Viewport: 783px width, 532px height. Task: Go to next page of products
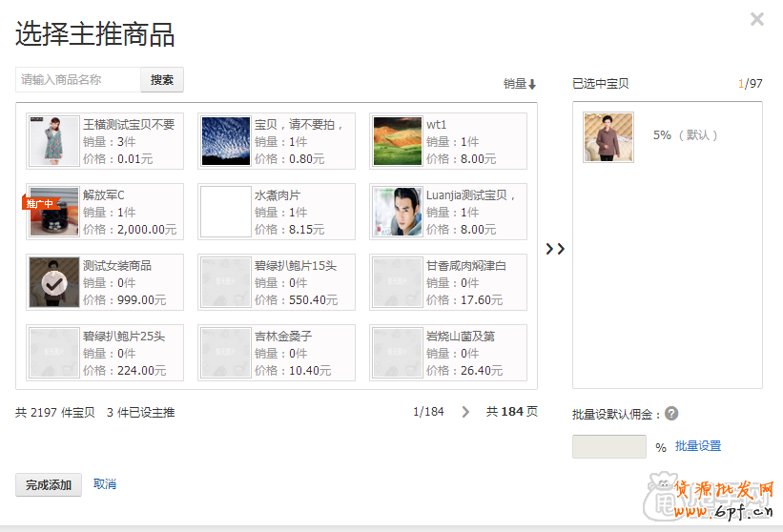click(465, 412)
